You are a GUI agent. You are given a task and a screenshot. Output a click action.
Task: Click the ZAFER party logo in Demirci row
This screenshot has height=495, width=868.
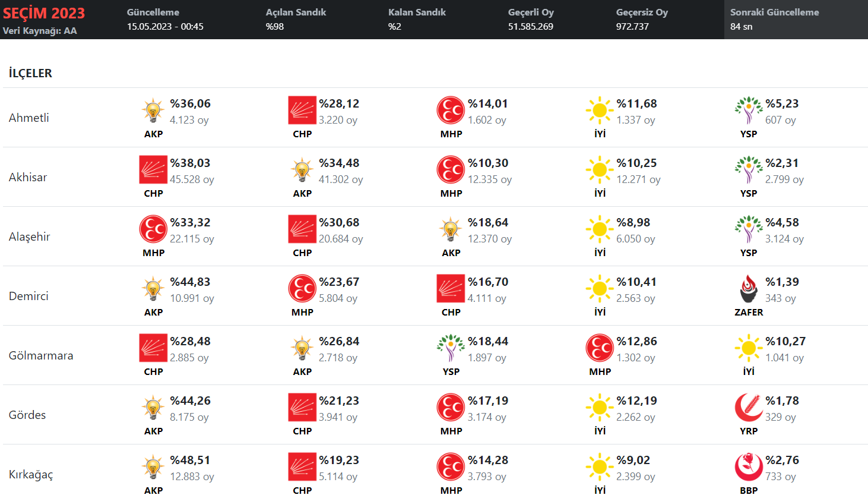749,289
